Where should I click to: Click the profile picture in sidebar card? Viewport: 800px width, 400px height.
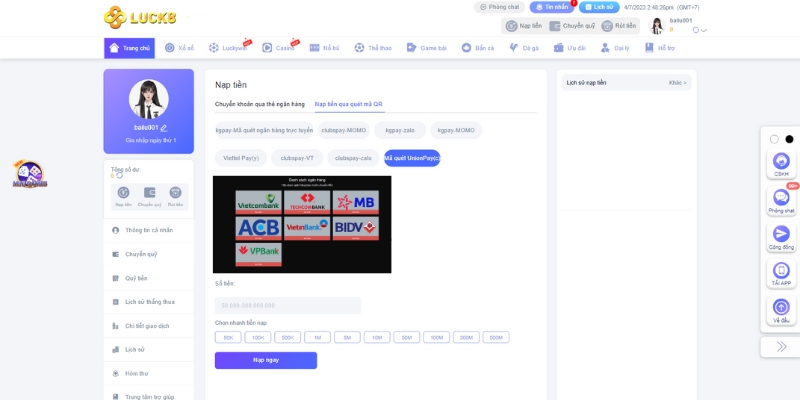tap(148, 99)
